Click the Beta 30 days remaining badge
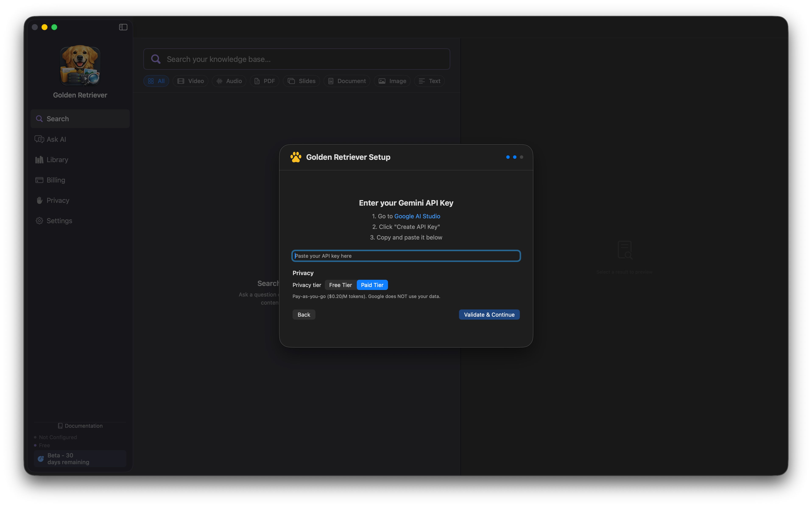 [80, 459]
